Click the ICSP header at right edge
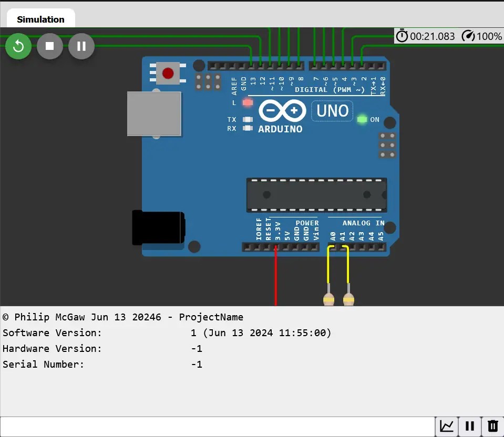Image resolution: width=504 pixels, height=437 pixels. [387, 145]
